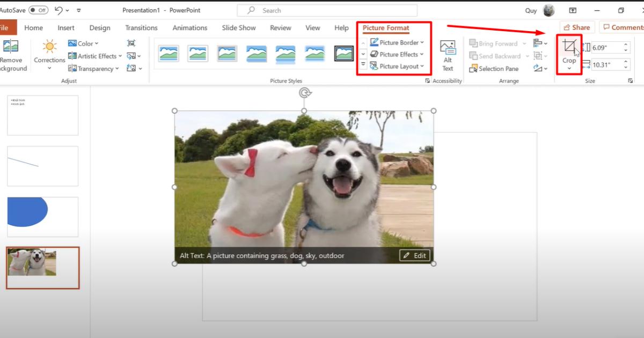Click the Share button

(x=576, y=27)
